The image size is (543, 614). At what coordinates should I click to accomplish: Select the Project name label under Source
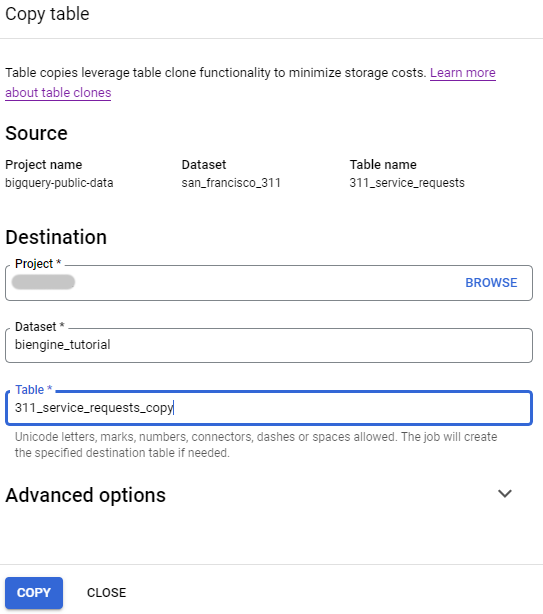click(44, 165)
